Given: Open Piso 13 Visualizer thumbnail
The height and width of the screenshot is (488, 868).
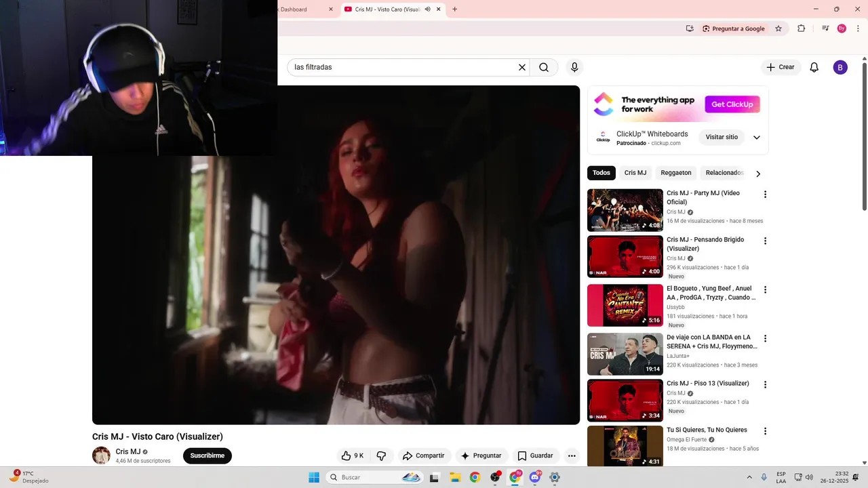Looking at the screenshot, I should [x=625, y=400].
